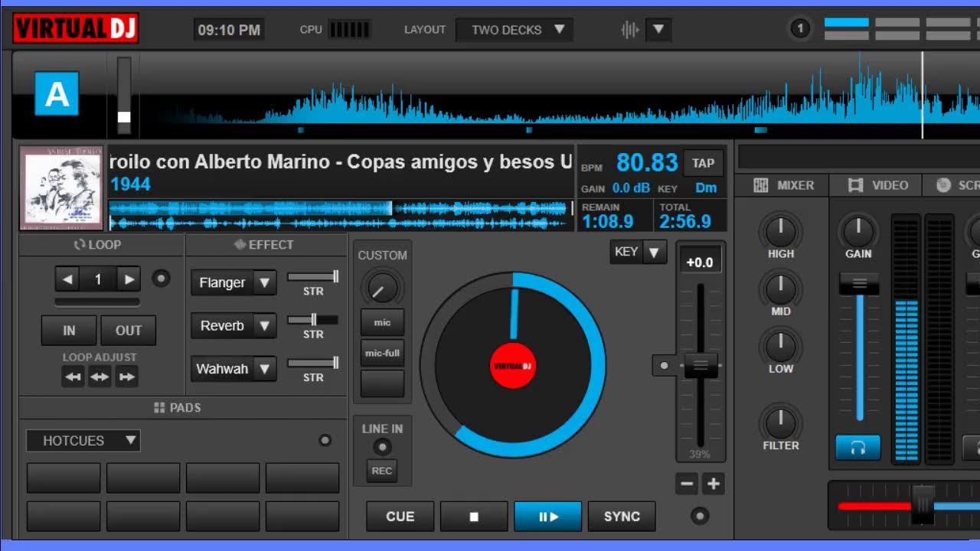Click the CUSTOM knob

[382, 288]
